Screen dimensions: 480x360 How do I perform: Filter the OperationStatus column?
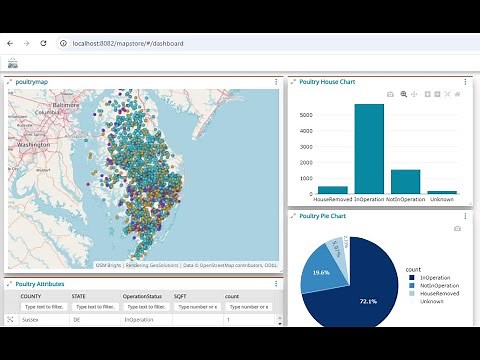(x=146, y=307)
